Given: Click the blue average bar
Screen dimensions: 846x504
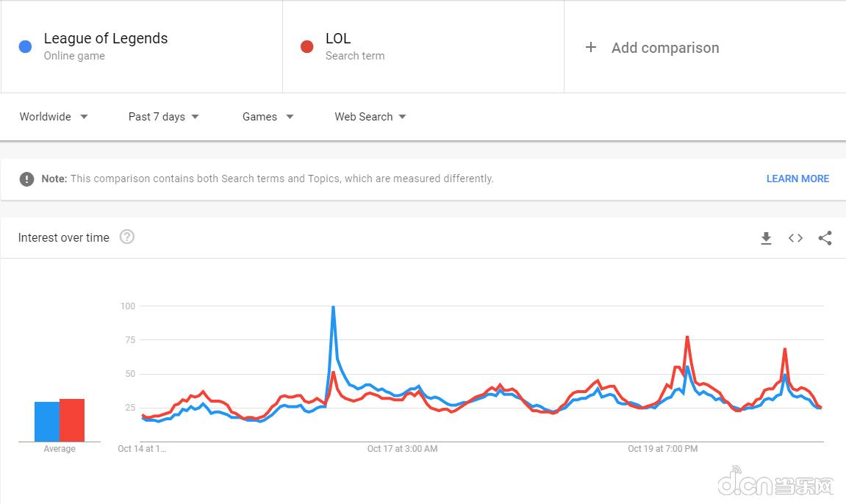Looking at the screenshot, I should (x=46, y=422).
